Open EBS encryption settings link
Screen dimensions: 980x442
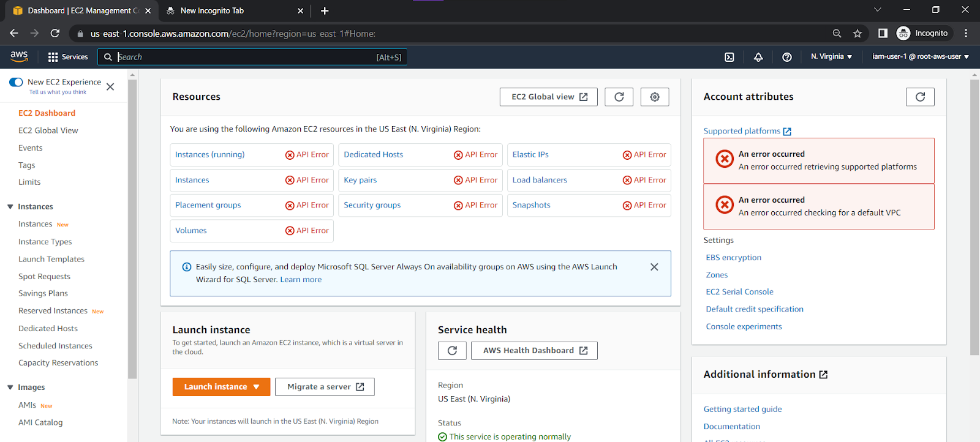(x=734, y=258)
